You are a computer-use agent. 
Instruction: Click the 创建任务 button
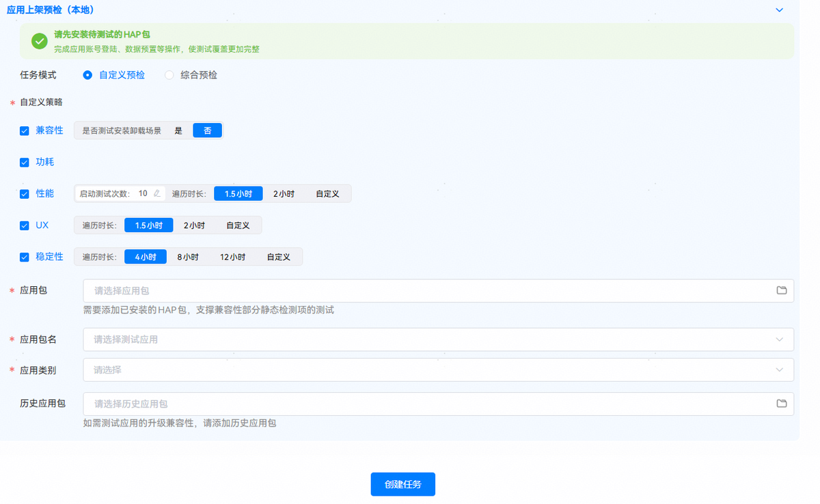[x=402, y=484]
